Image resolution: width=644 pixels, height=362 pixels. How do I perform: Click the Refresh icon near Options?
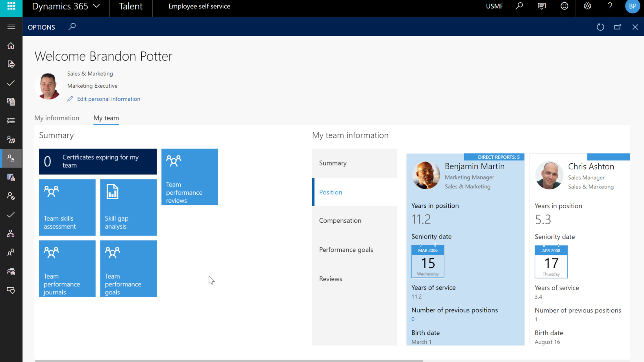point(600,27)
